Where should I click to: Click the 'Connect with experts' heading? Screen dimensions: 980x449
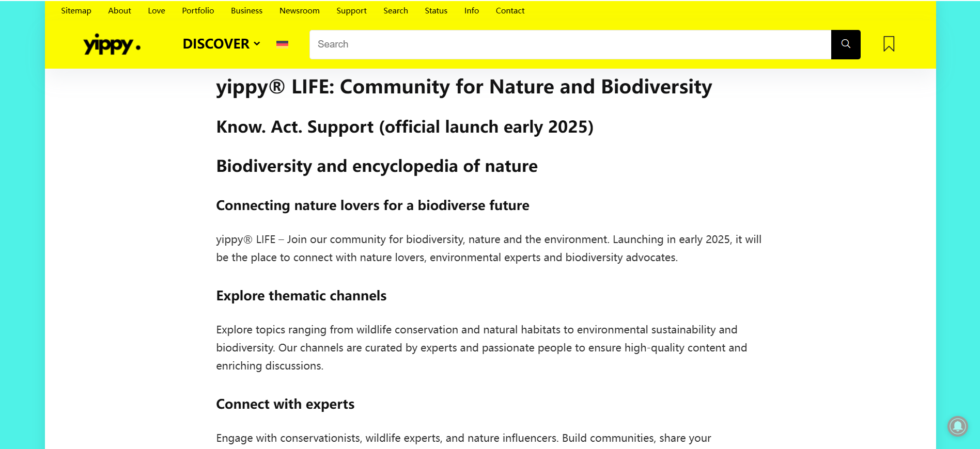(x=285, y=404)
